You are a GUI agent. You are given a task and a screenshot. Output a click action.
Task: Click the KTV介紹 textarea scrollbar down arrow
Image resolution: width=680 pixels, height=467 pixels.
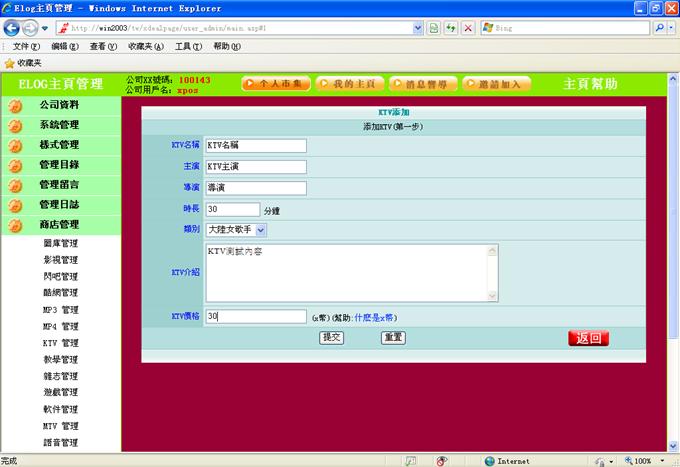491,296
